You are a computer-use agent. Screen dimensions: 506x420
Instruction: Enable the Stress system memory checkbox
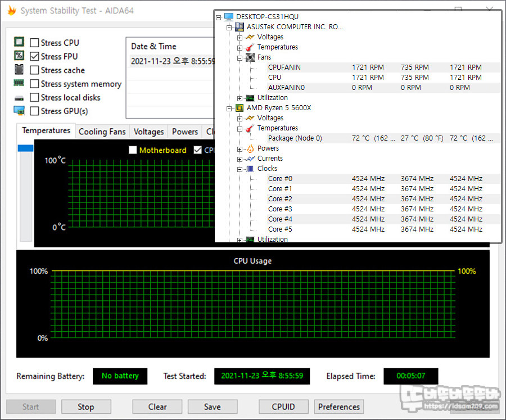point(34,84)
